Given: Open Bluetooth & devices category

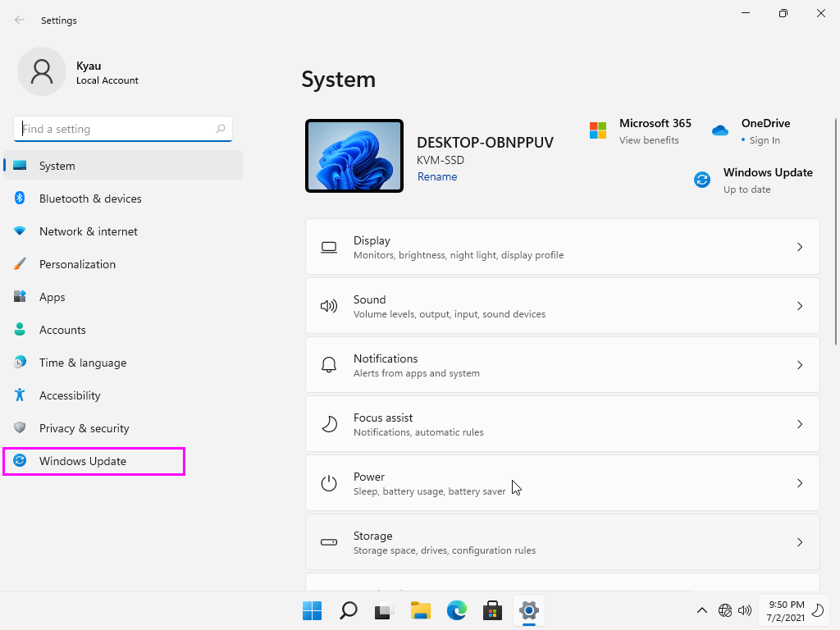Looking at the screenshot, I should pyautogui.click(x=123, y=199).
